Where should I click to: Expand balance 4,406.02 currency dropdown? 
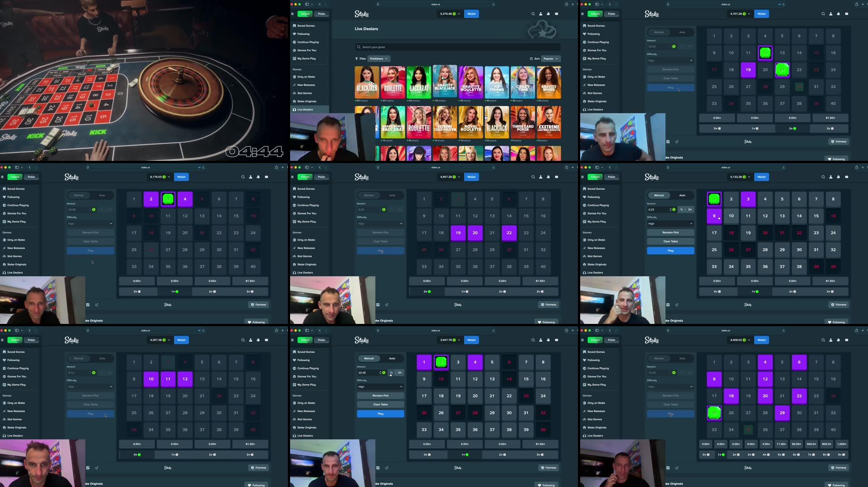[x=740, y=340]
